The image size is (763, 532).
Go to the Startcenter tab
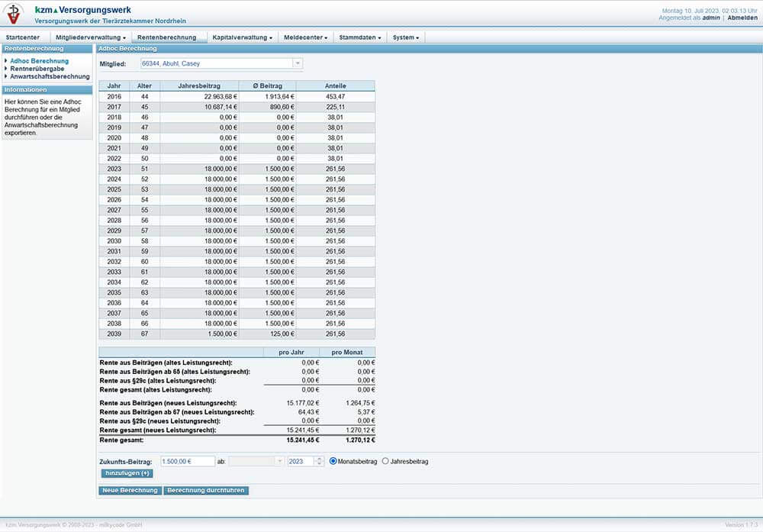23,37
